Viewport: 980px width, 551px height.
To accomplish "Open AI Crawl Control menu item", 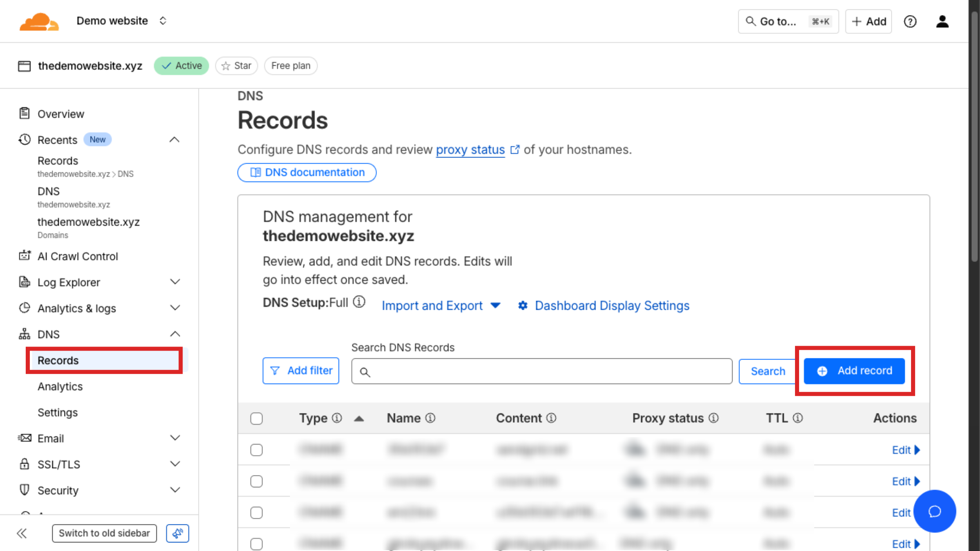I will point(78,256).
